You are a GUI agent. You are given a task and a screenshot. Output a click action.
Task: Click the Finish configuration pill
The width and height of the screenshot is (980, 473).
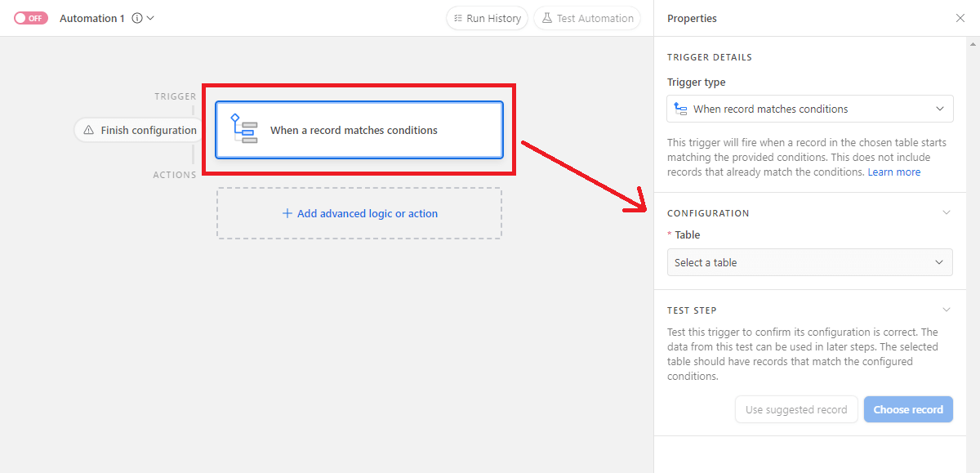137,129
